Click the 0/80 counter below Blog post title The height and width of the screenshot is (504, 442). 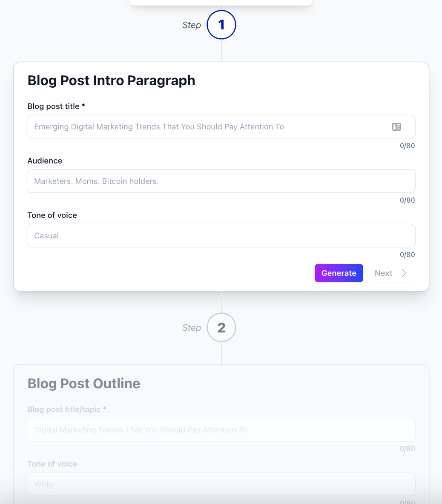click(407, 146)
